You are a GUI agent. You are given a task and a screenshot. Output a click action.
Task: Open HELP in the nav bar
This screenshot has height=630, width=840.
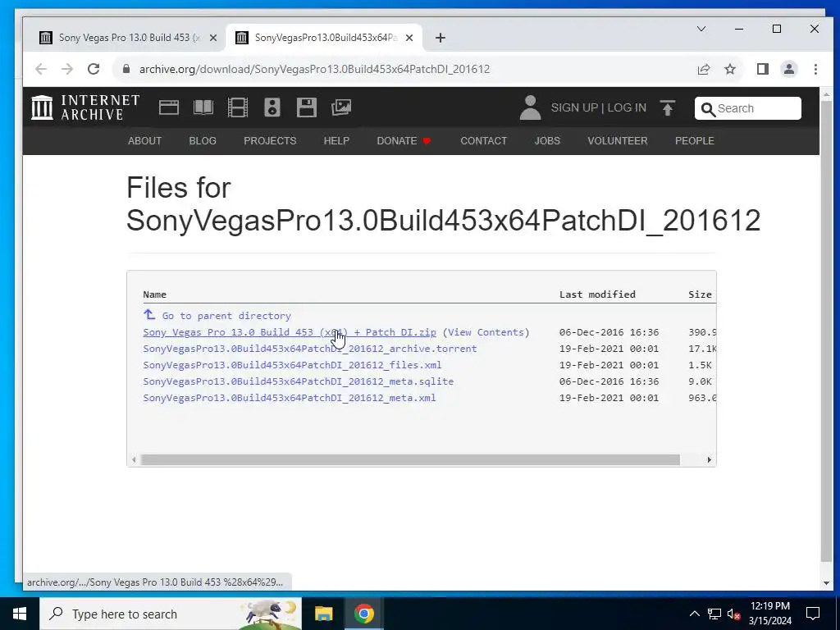point(336,141)
